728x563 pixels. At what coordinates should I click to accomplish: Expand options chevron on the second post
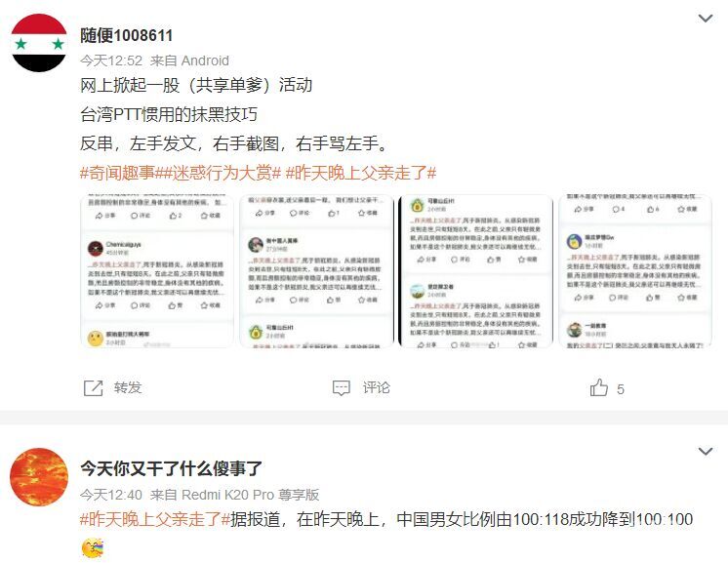(x=706, y=451)
